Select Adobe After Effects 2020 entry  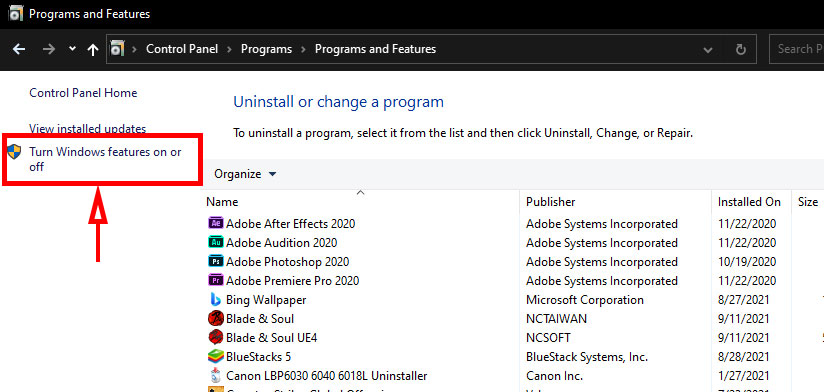tap(291, 223)
